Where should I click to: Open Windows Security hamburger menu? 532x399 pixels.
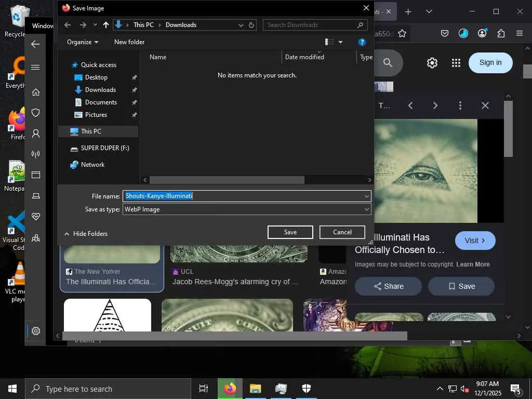pos(36,67)
